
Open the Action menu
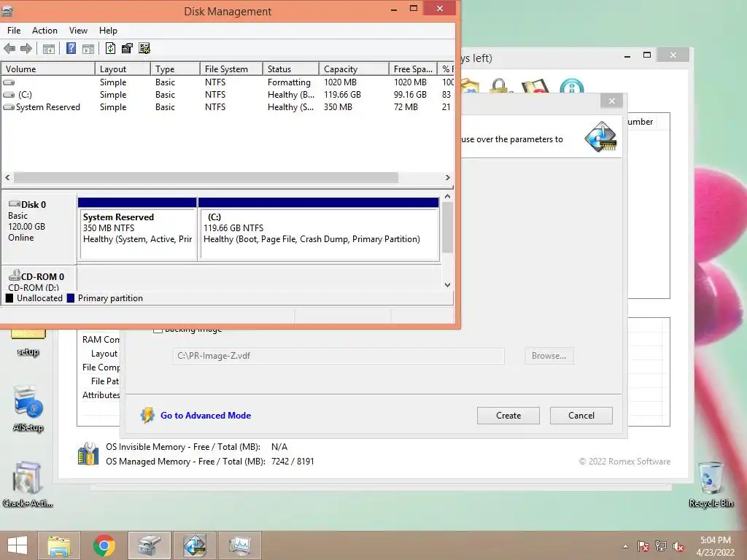[x=44, y=31]
